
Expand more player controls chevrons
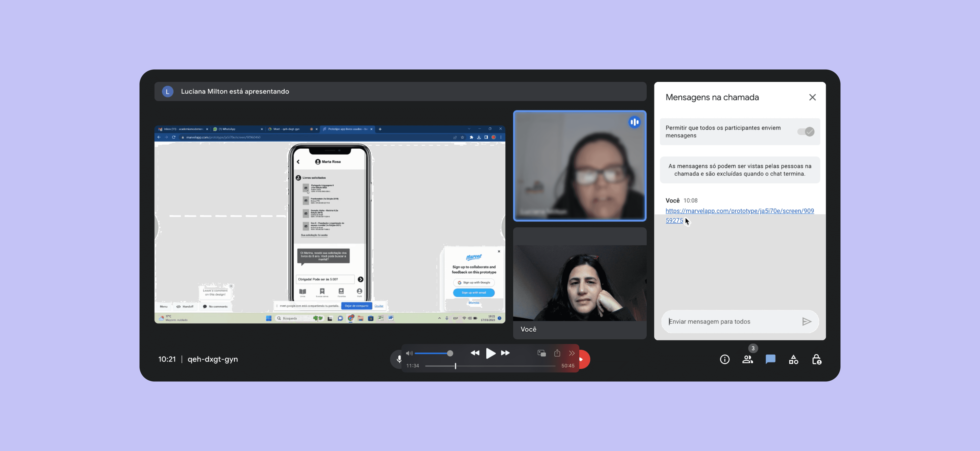coord(571,353)
